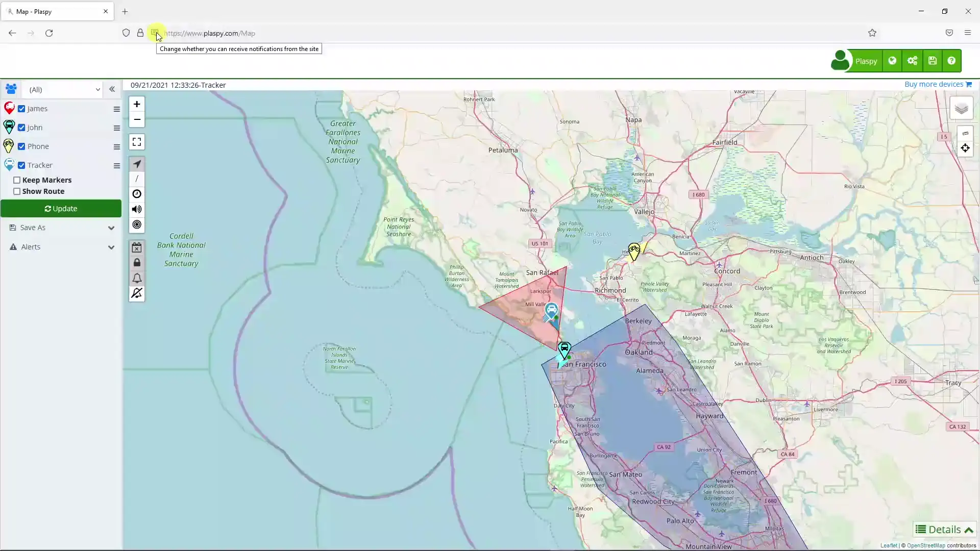Screen dimensions: 980x551
Task: Zoom in the map with plus button
Action: [137, 104]
